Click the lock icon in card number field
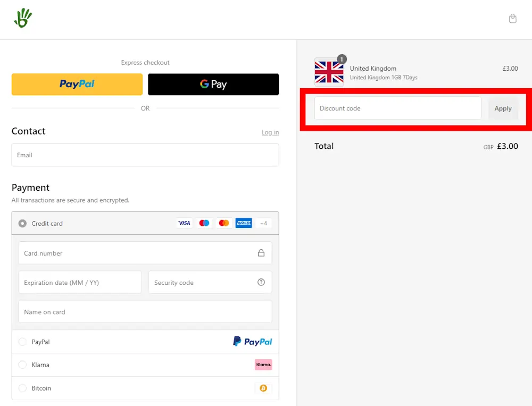The image size is (532, 406). pyautogui.click(x=261, y=253)
